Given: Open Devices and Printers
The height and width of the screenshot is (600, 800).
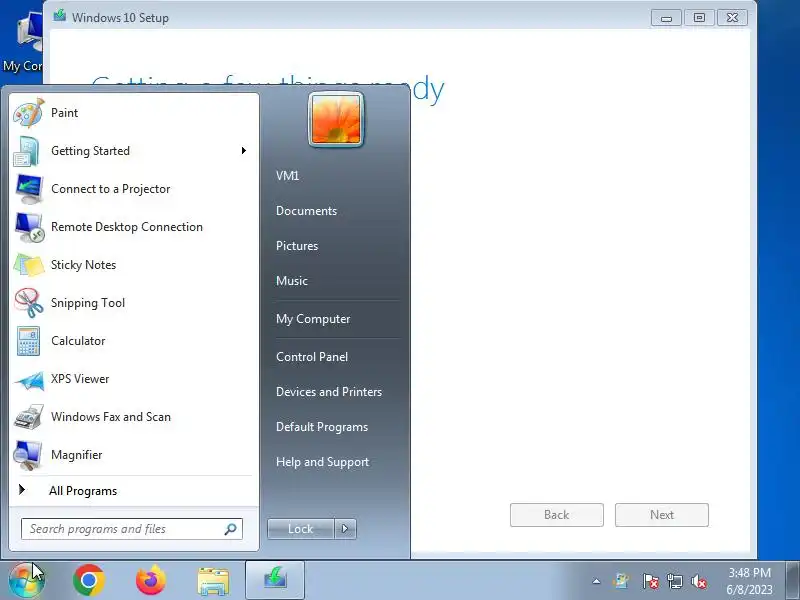Looking at the screenshot, I should [x=329, y=392].
